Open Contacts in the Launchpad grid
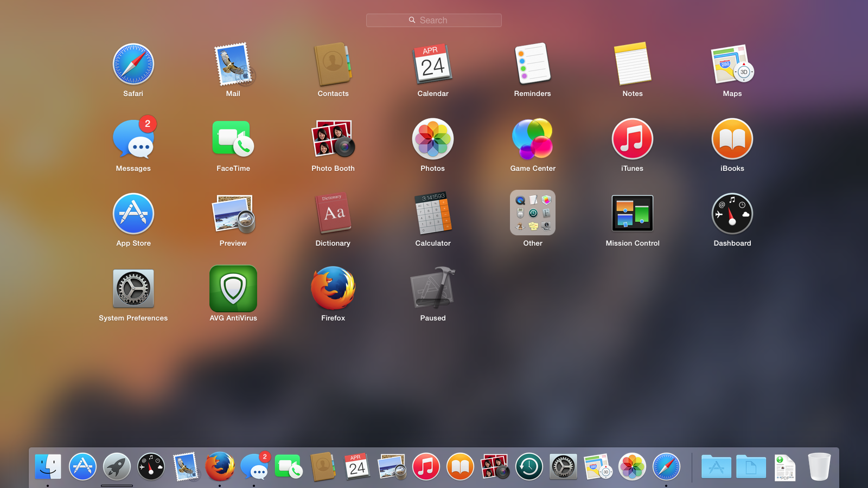This screenshot has width=868, height=488. [333, 64]
